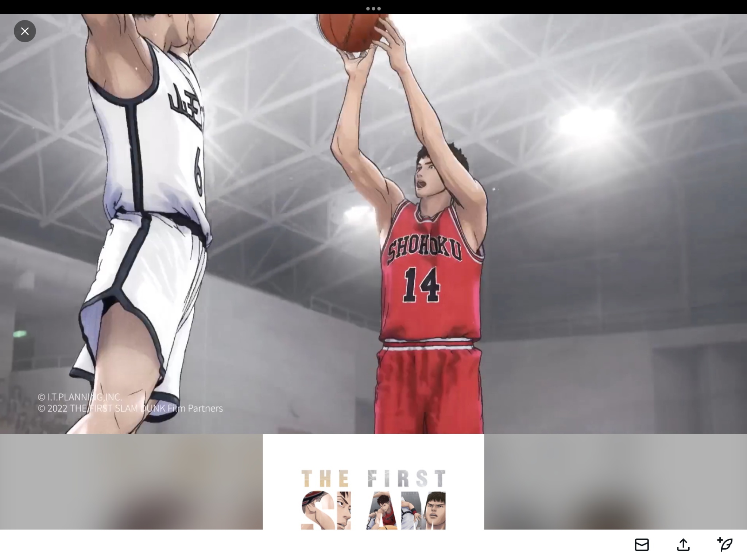Screen dimensions: 747x560
Task: Tap the blurred preview left of poster
Action: coord(131,482)
